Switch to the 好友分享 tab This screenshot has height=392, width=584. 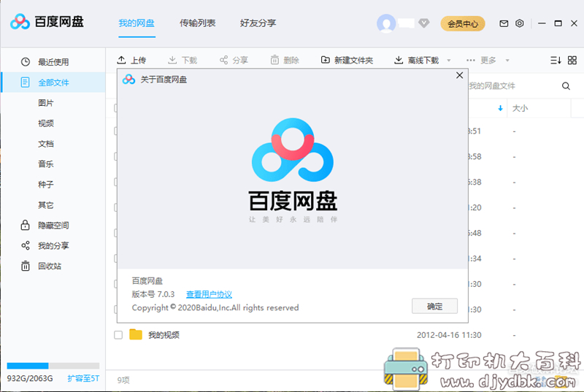(x=258, y=23)
